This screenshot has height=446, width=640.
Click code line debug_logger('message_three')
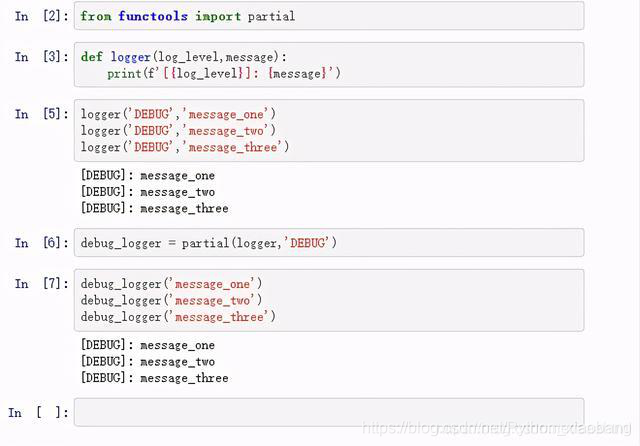[178, 317]
